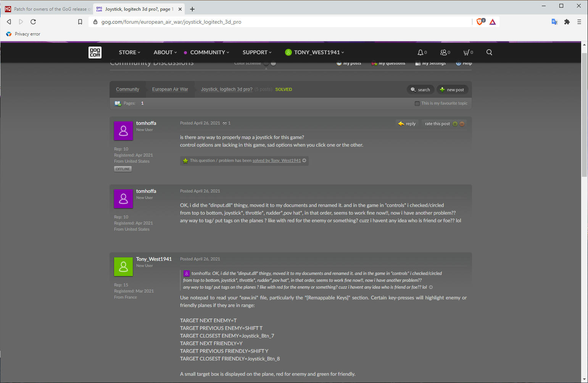Follow the 'solved by Tony_West1941' link
Image resolution: width=588 pixels, height=383 pixels.
[x=277, y=160]
